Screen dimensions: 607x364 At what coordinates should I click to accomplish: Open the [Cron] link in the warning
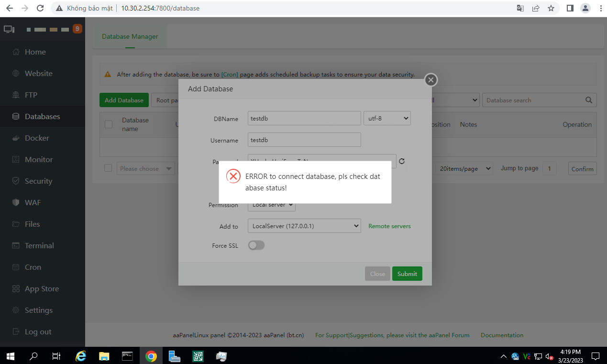click(230, 75)
